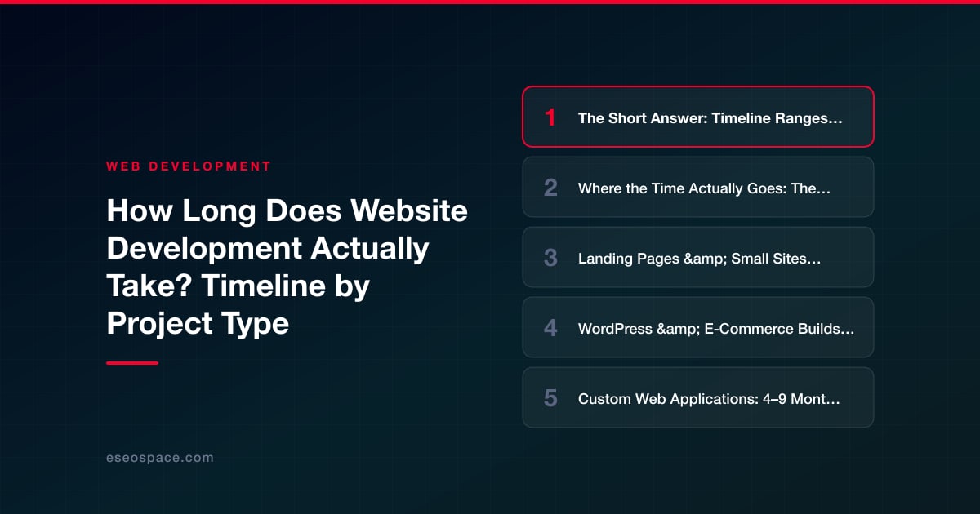Click the 'WEB DEVELOPMENT' category label
Image resolution: width=980 pixels, height=514 pixels.
(x=189, y=166)
